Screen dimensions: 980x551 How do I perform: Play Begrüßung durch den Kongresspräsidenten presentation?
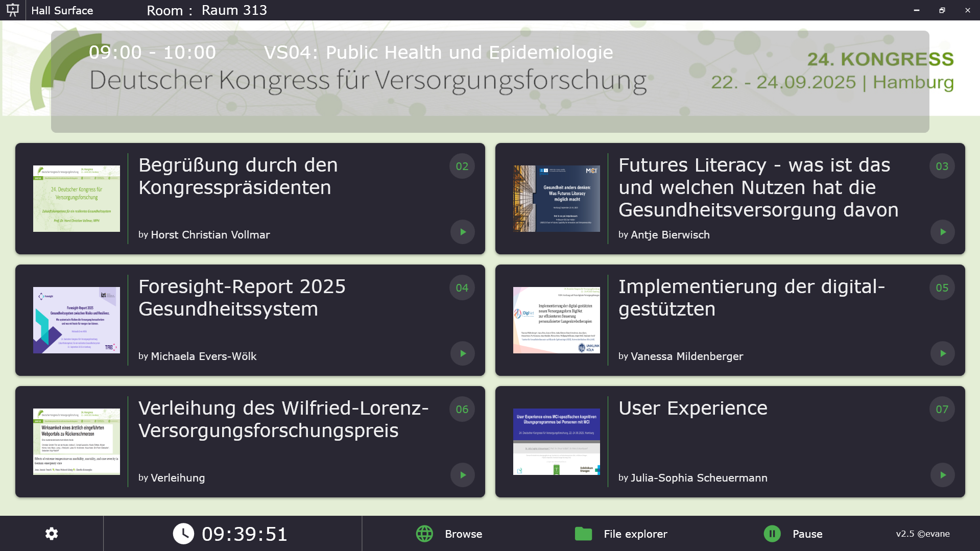462,232
